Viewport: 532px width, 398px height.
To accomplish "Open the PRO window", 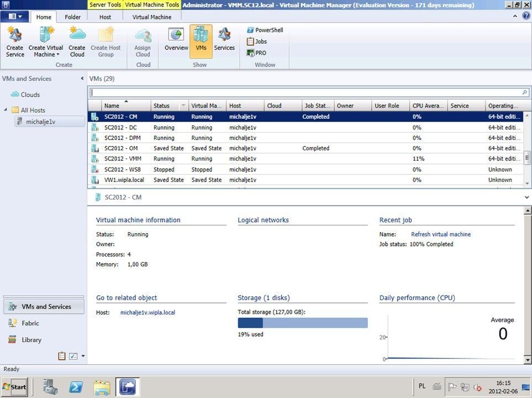I will coord(256,53).
